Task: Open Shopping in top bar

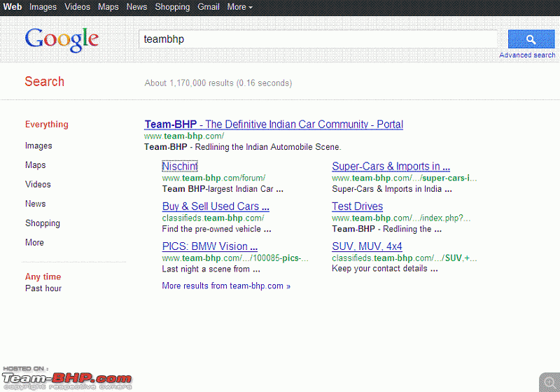Action: [172, 7]
